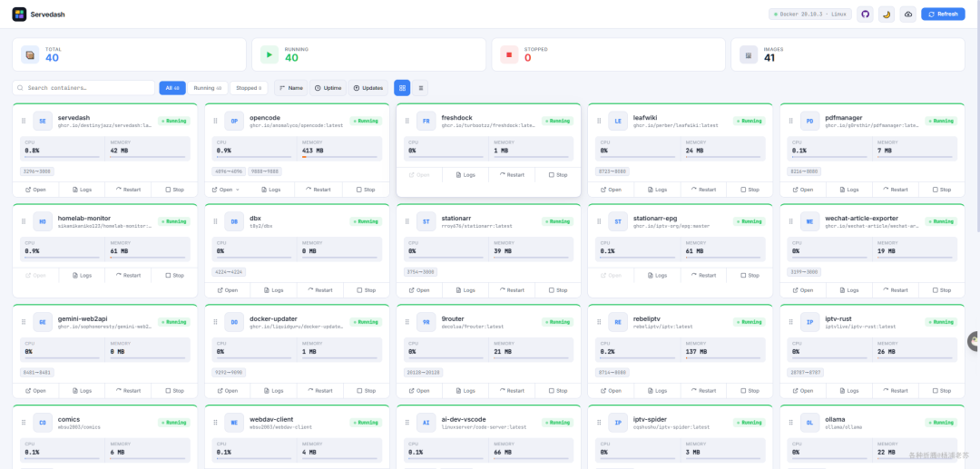Click the Running badge on ollama card
Viewport: 980px width, 469px height.
tap(941, 422)
